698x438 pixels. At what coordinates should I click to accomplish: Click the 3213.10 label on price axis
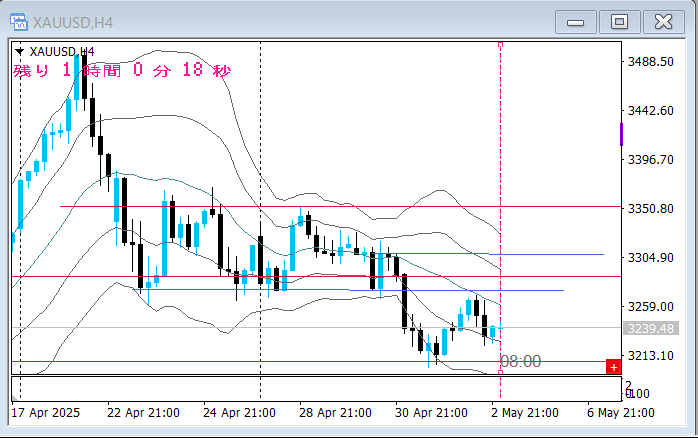(650, 356)
